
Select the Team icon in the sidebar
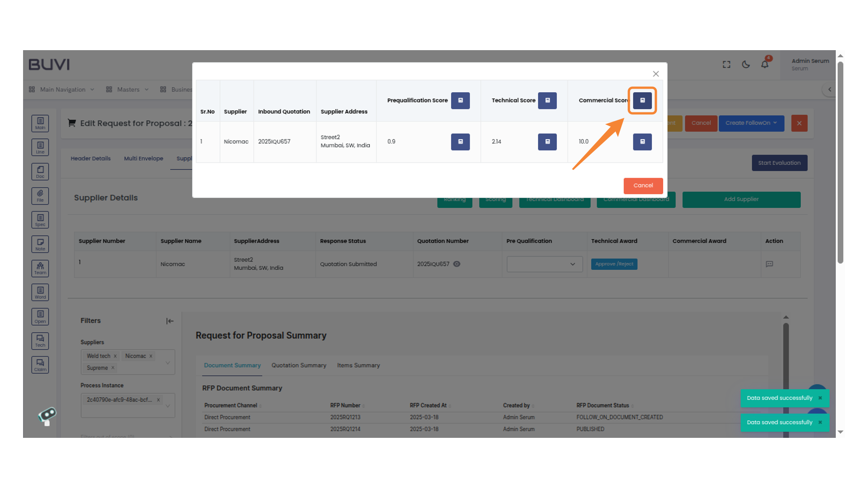coord(40,268)
